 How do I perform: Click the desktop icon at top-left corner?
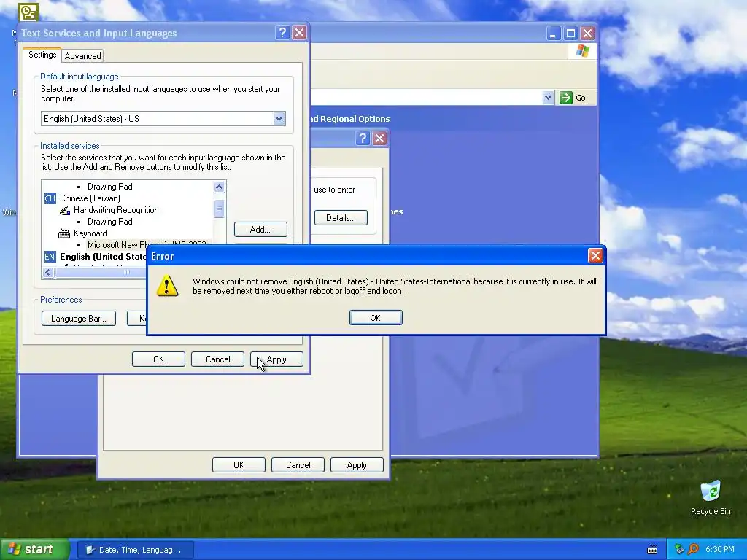point(28,12)
